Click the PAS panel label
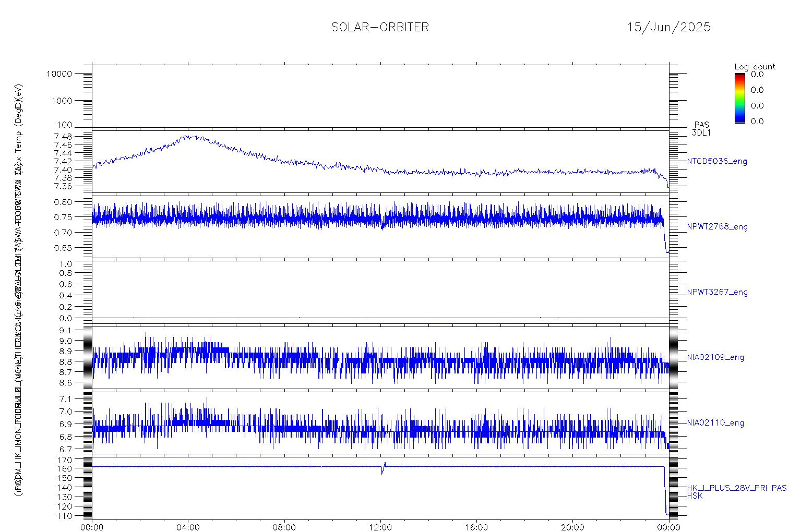Viewport: 789px width, 532px height. point(701,125)
